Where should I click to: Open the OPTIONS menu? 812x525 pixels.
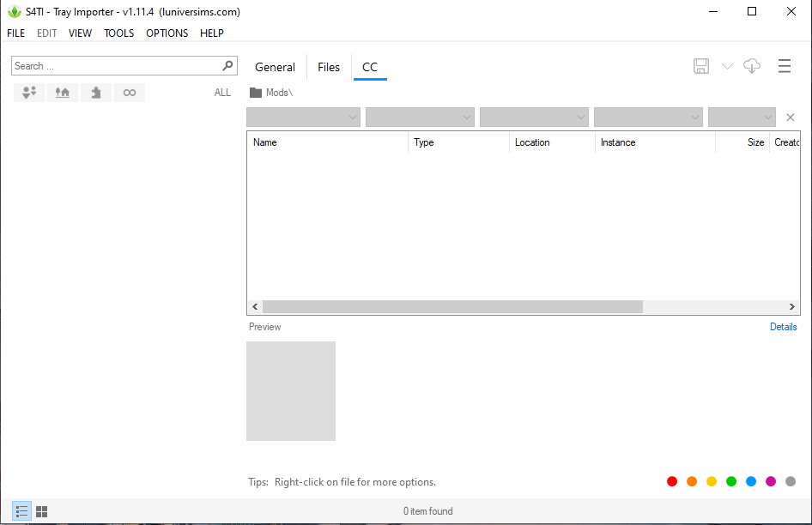pyautogui.click(x=167, y=33)
